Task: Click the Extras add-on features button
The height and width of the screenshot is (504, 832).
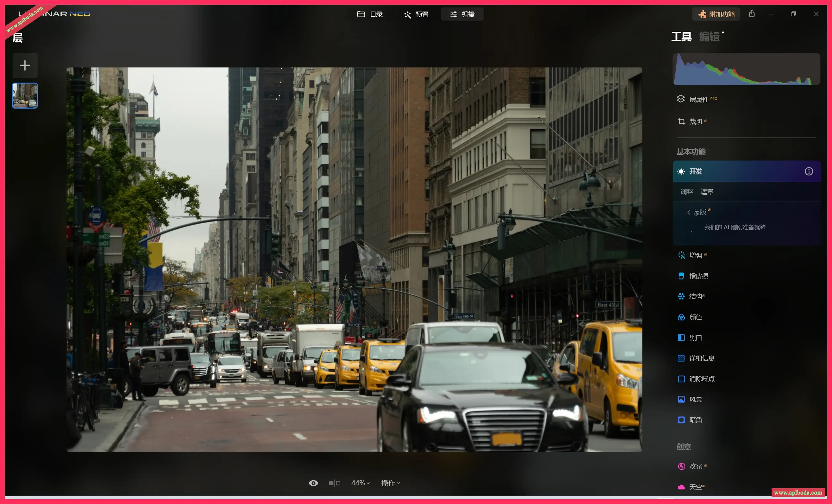Action: (716, 14)
